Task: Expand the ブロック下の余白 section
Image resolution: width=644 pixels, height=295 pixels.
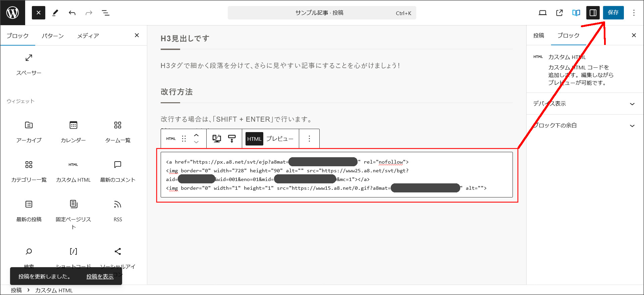Action: 585,125
